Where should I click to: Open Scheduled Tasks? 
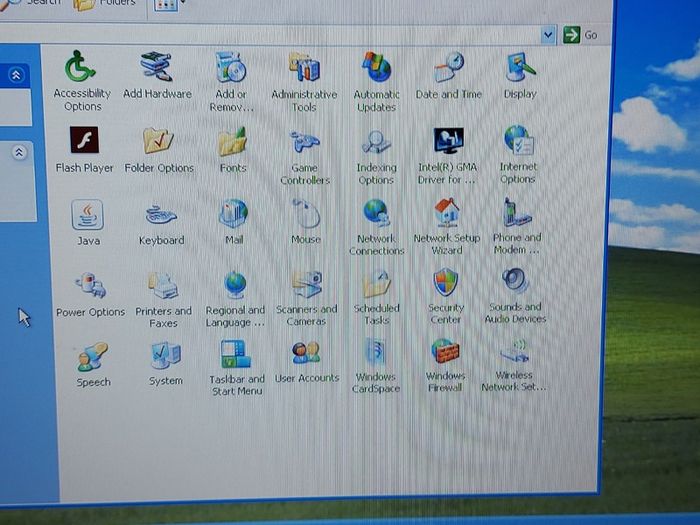(376, 297)
